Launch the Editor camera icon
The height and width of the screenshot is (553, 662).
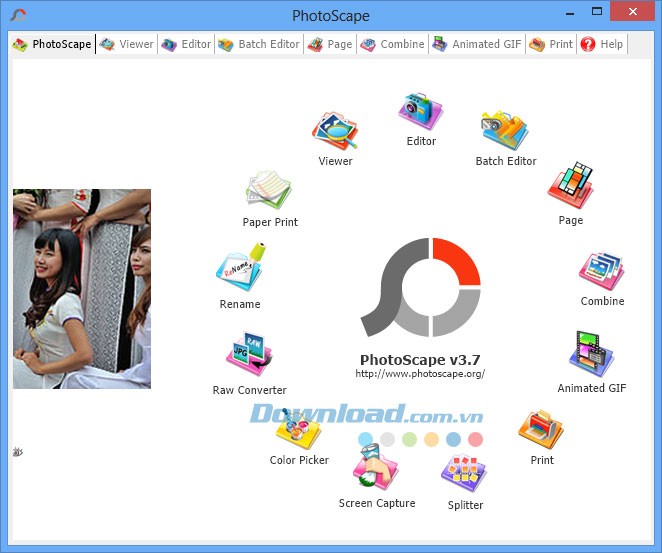click(x=421, y=111)
